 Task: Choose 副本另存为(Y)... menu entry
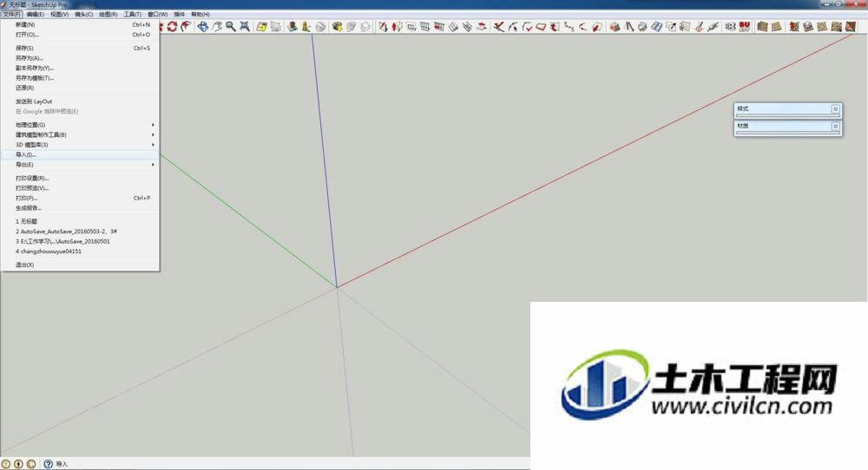pyautogui.click(x=80, y=68)
